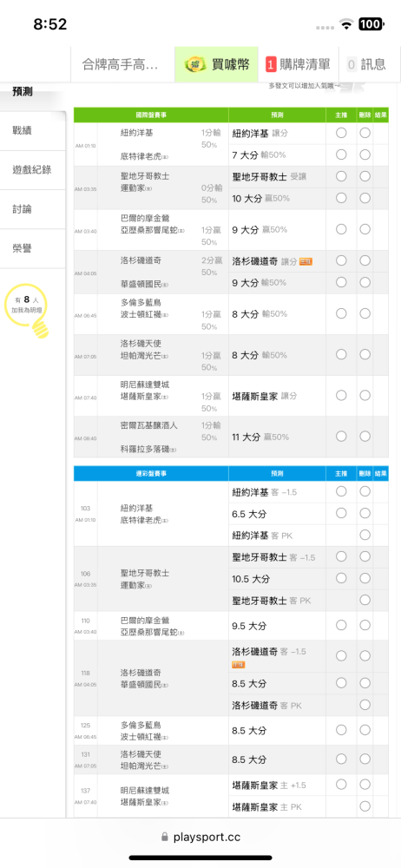Select 主推 radio for 紐約洋基 讓分
The height and width of the screenshot is (868, 401).
(x=341, y=133)
